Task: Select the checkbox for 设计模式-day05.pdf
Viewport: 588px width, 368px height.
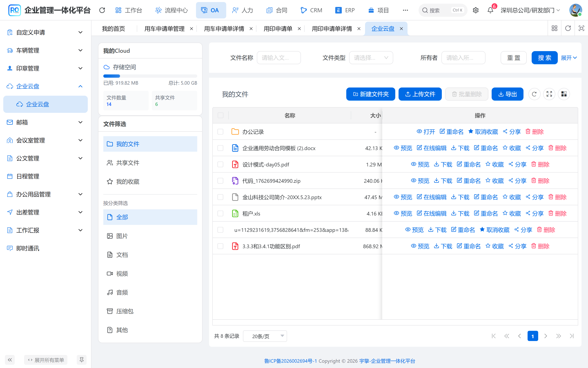Action: [x=220, y=164]
